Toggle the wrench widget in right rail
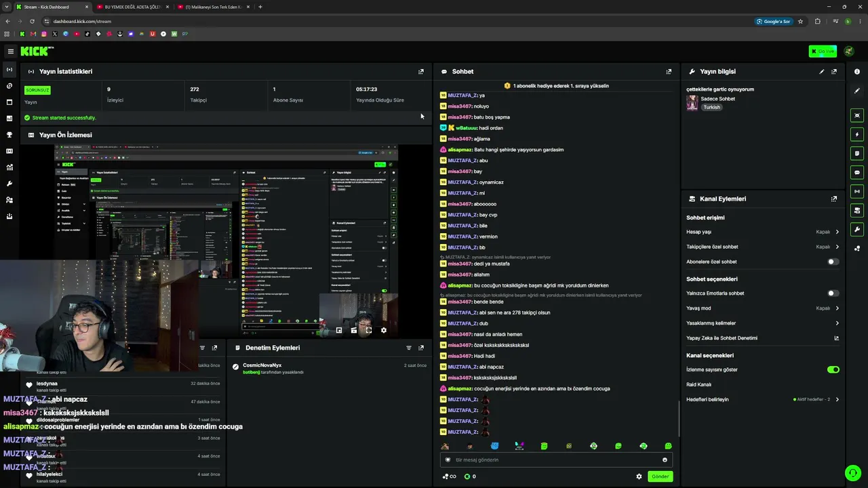The width and height of the screenshot is (868, 488). click(x=857, y=229)
